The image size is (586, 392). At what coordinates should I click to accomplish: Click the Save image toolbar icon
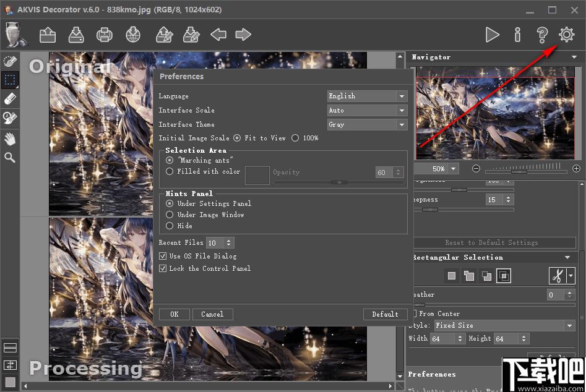click(x=76, y=35)
